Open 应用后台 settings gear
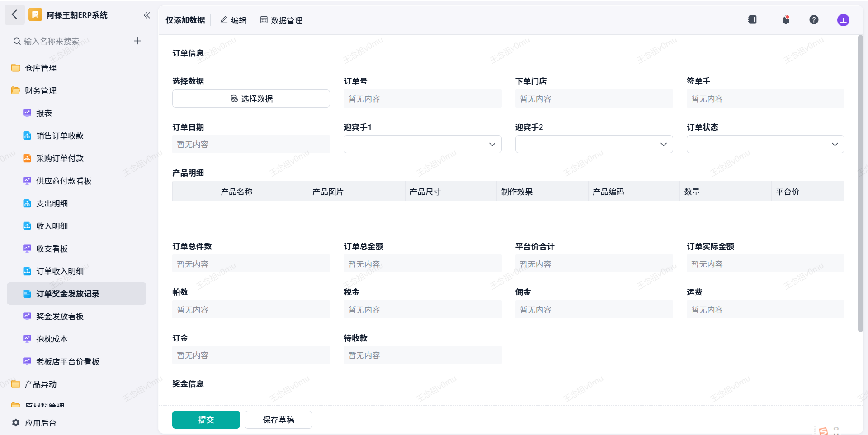 pyautogui.click(x=16, y=423)
